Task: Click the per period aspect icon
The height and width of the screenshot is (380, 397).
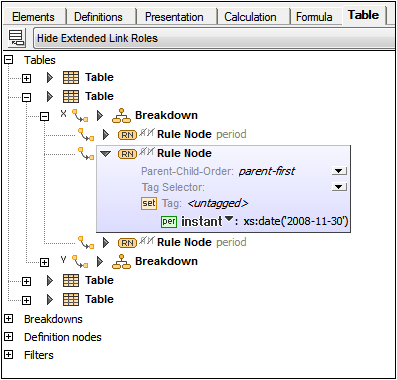Action: [169, 222]
